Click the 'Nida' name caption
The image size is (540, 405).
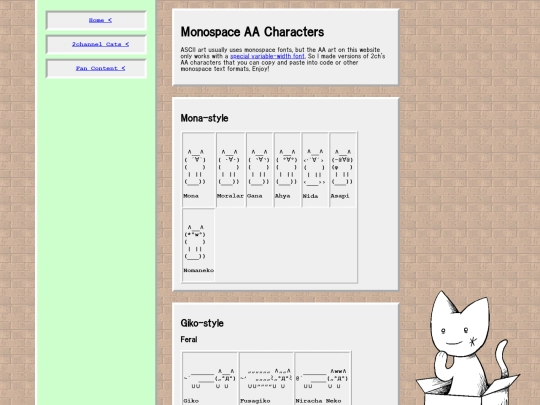[x=310, y=196]
